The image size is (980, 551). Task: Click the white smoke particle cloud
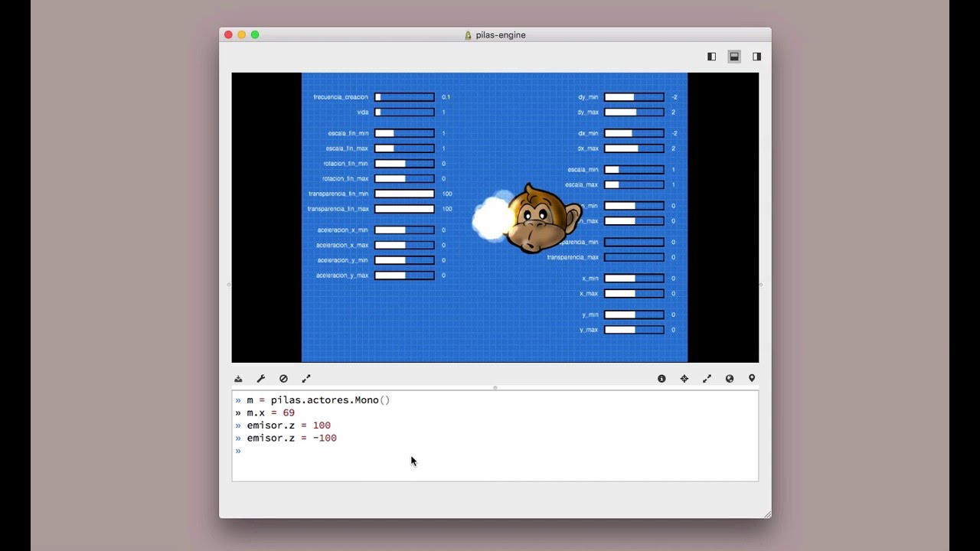tap(492, 217)
